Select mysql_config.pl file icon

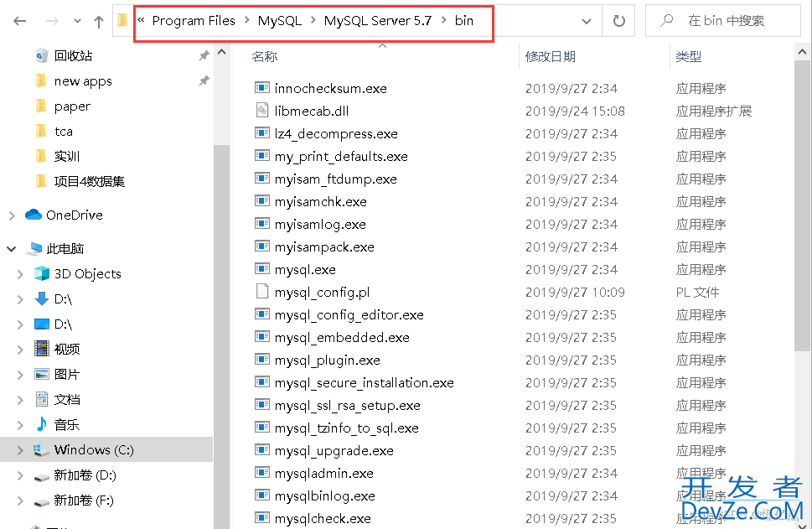tap(262, 291)
